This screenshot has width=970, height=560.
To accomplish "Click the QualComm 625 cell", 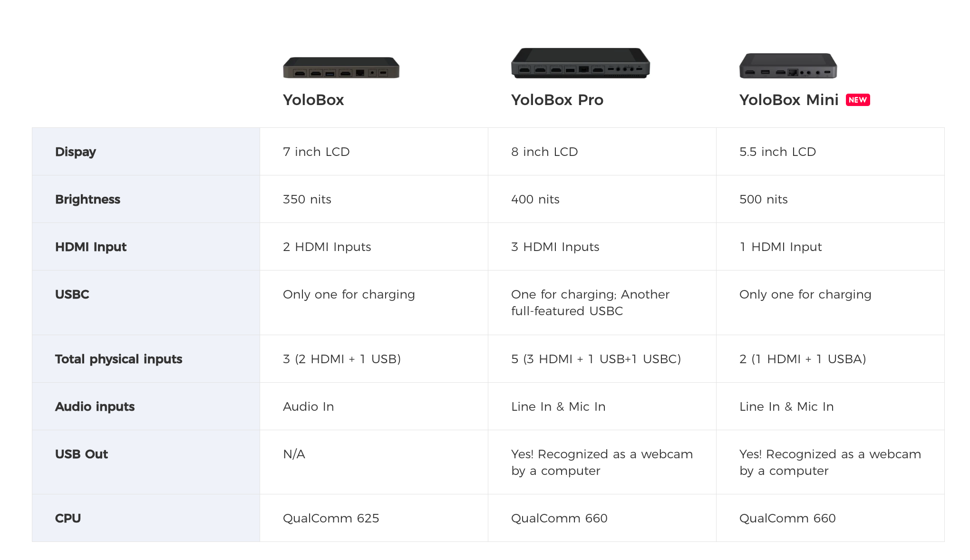I will tap(374, 518).
